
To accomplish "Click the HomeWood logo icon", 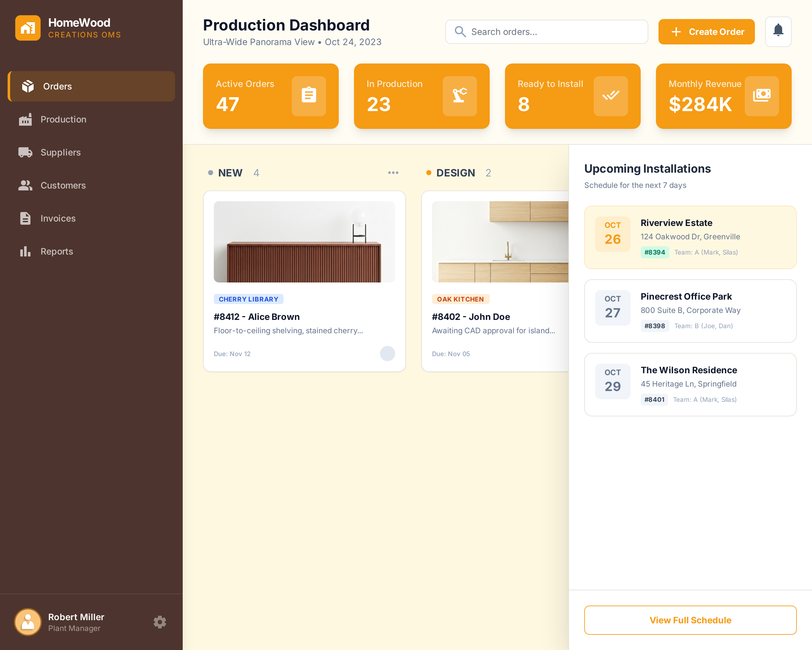I will point(28,28).
